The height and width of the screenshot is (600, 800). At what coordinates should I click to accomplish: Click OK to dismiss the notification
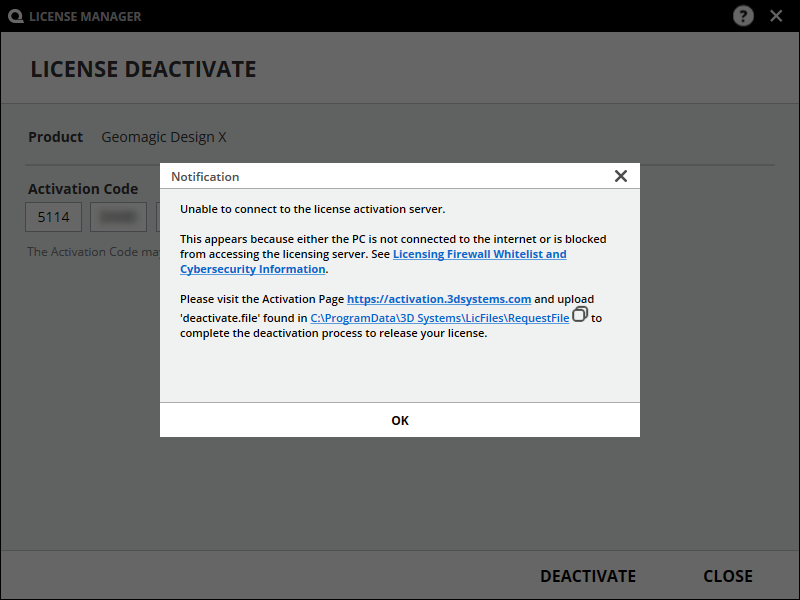(x=400, y=420)
